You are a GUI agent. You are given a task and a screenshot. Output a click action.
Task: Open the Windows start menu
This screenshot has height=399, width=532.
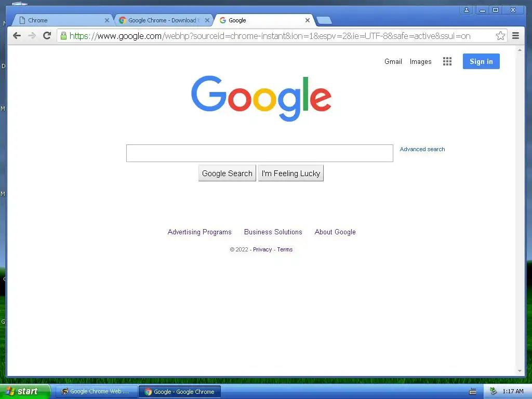[25, 391]
